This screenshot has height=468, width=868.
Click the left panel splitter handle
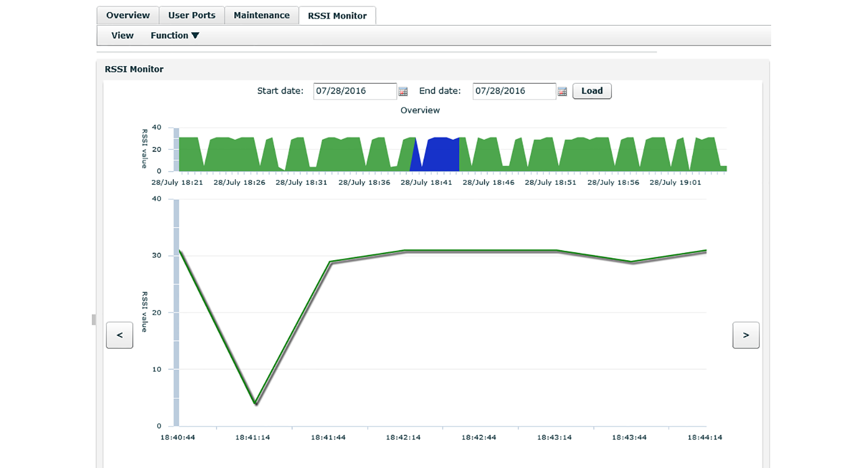point(94,320)
